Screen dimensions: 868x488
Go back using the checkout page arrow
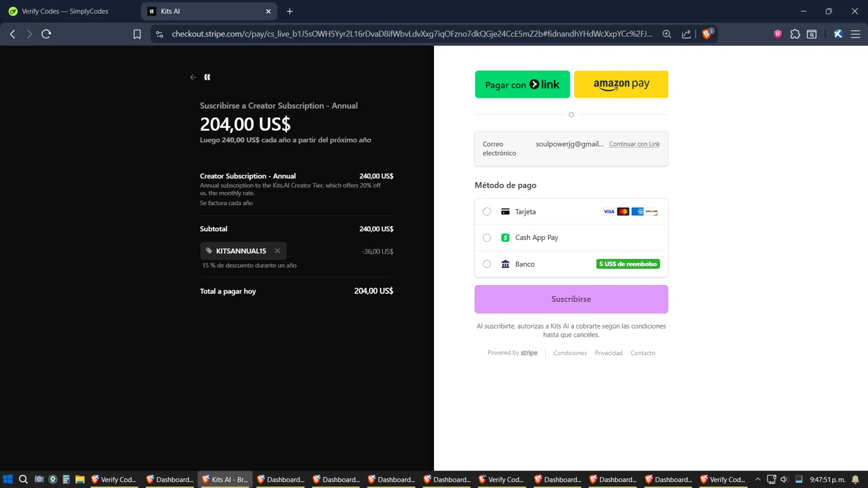(x=193, y=77)
